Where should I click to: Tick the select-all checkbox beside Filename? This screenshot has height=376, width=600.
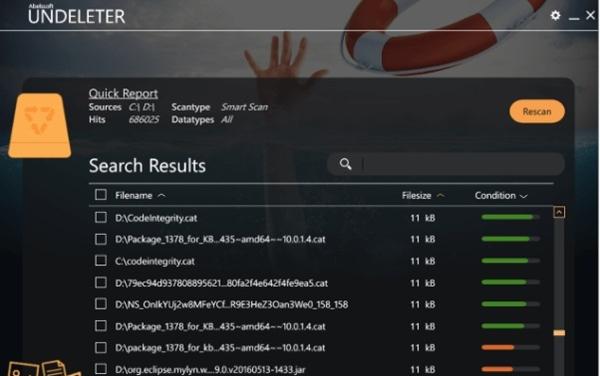click(101, 195)
